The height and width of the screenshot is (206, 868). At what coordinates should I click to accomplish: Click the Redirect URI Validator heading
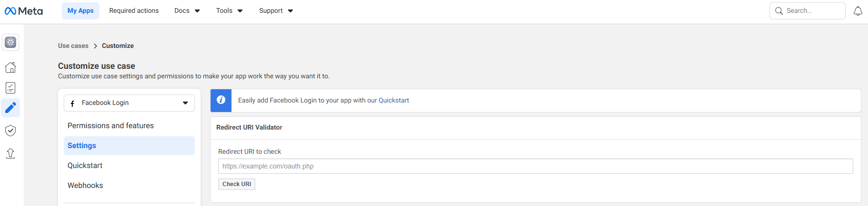pos(249,127)
